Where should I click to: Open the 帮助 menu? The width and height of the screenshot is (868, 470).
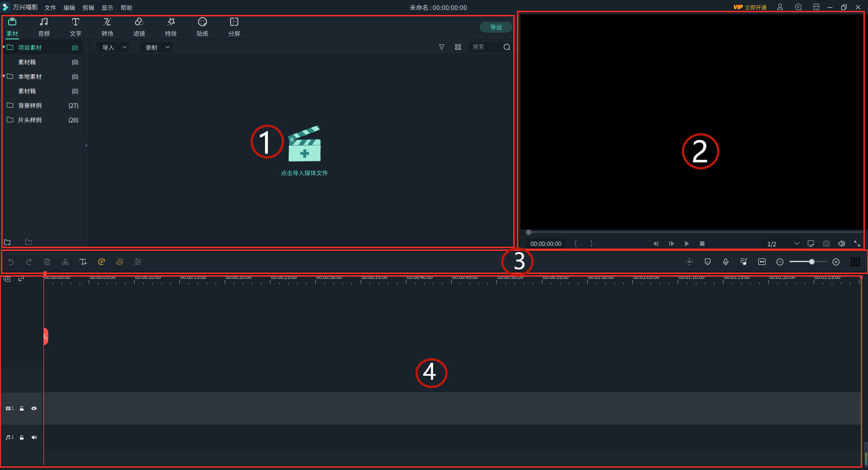click(x=126, y=8)
